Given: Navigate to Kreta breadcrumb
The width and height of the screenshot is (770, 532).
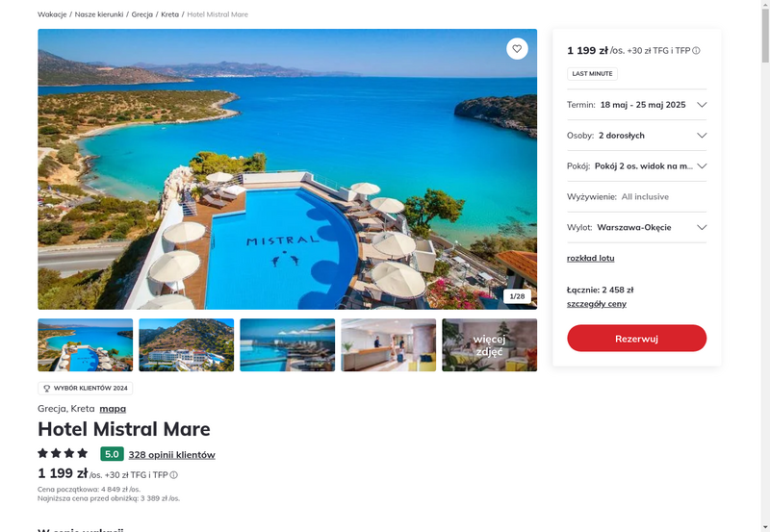Looking at the screenshot, I should click(x=170, y=14).
